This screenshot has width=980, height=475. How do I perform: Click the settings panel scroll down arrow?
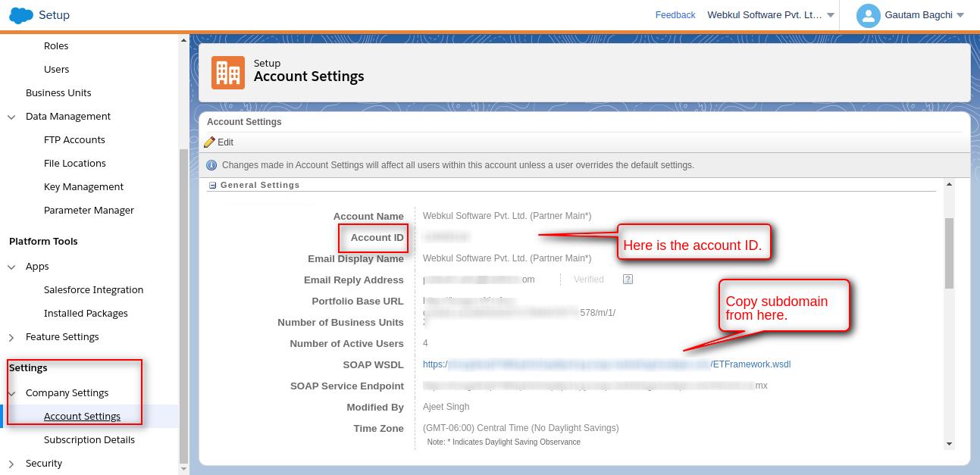pyautogui.click(x=949, y=444)
